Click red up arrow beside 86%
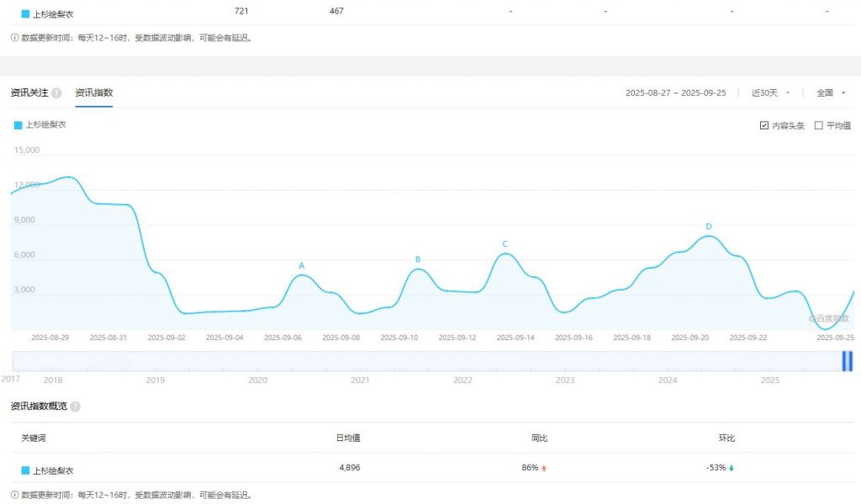Image resolution: width=861 pixels, height=504 pixels. pyautogui.click(x=544, y=469)
